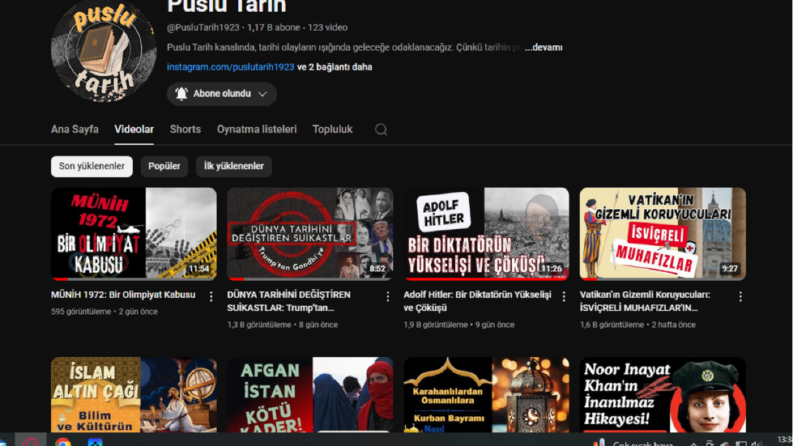Image resolution: width=793 pixels, height=446 pixels.
Task: Open the Noor Inayat Khan'ın İnanılmaz Hikayesi thumbnail
Action: point(663,395)
